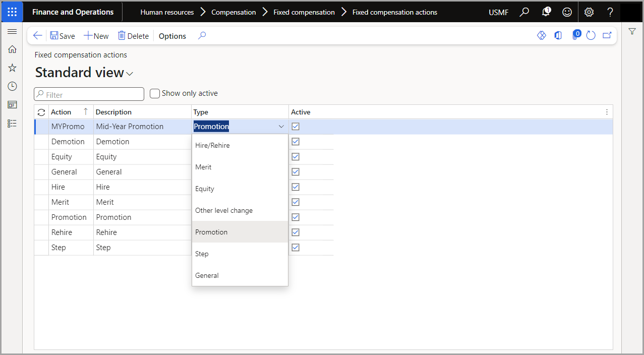The width and height of the screenshot is (644, 355).
Task: Select Step from the Type list
Action: (240, 254)
